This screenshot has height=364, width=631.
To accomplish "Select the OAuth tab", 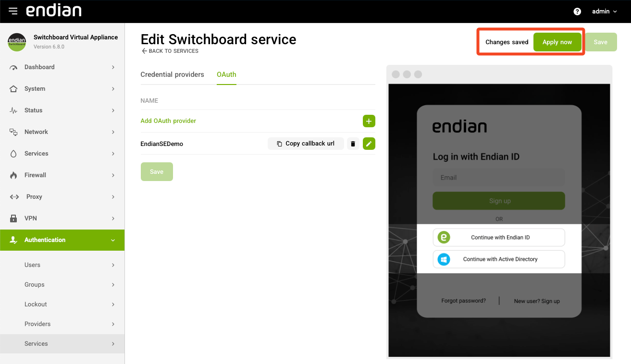I will point(226,74).
